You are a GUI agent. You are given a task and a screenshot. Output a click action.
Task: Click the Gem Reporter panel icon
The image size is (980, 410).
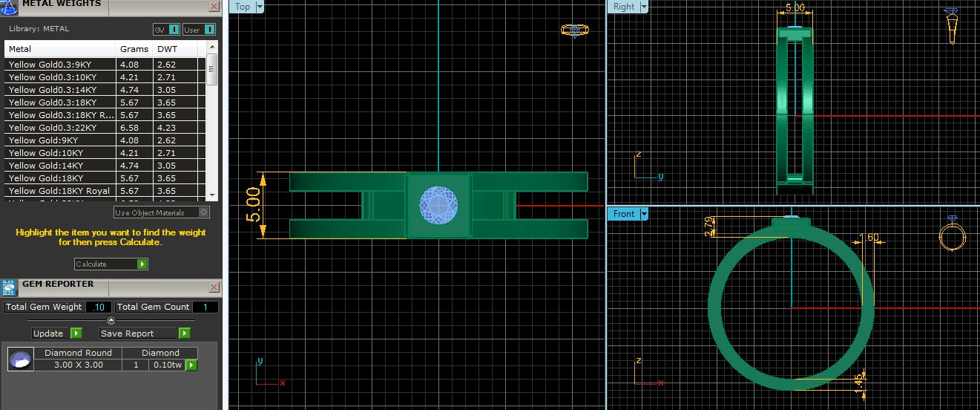pos(9,288)
